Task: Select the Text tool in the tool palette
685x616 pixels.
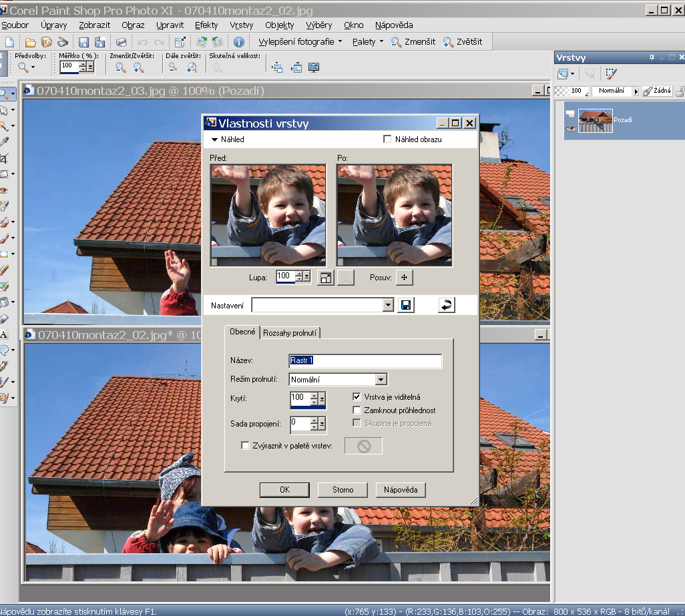Action: pos(4,334)
